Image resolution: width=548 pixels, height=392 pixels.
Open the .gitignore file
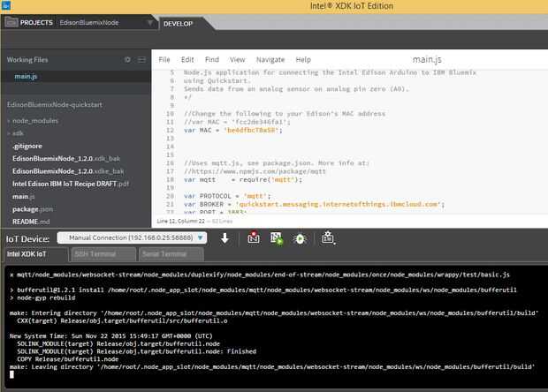click(x=27, y=146)
